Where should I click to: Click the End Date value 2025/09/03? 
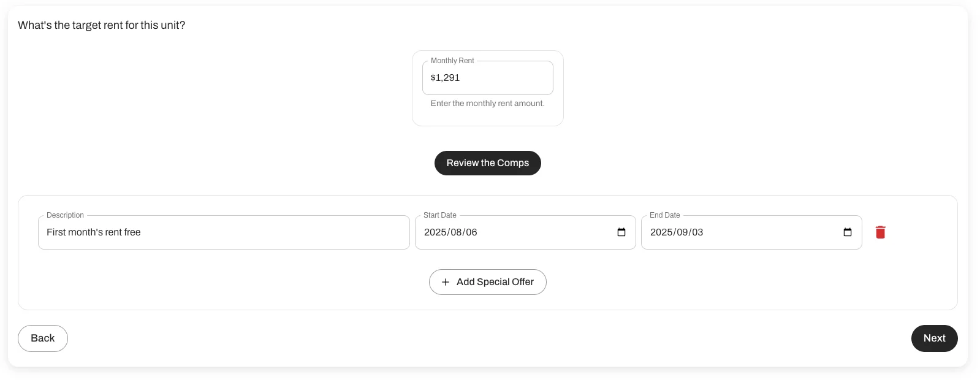677,232
